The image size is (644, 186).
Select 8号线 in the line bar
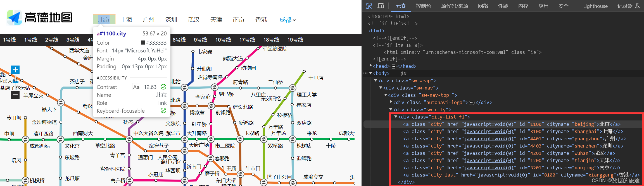click(179, 40)
